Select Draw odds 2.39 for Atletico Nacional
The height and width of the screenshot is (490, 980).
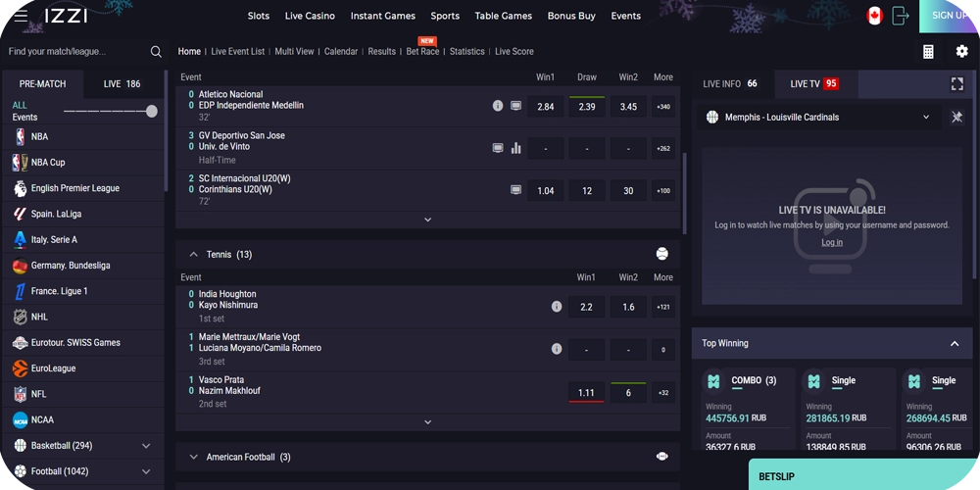587,107
